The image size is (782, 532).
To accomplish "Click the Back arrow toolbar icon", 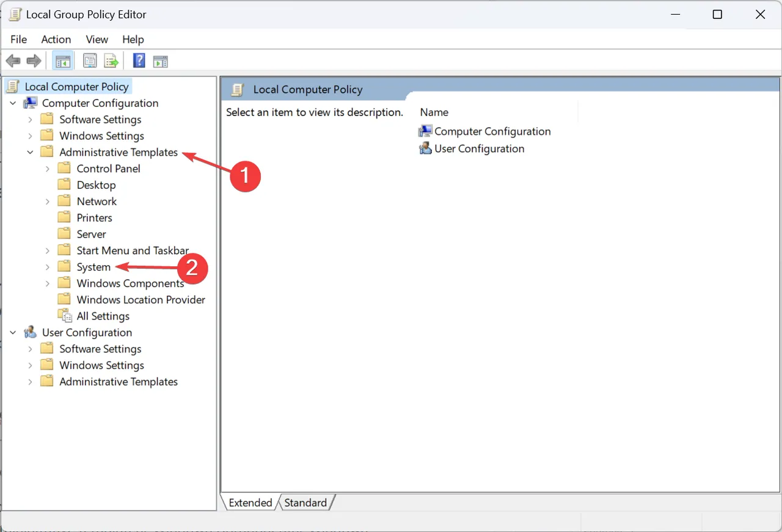I will pyautogui.click(x=13, y=61).
